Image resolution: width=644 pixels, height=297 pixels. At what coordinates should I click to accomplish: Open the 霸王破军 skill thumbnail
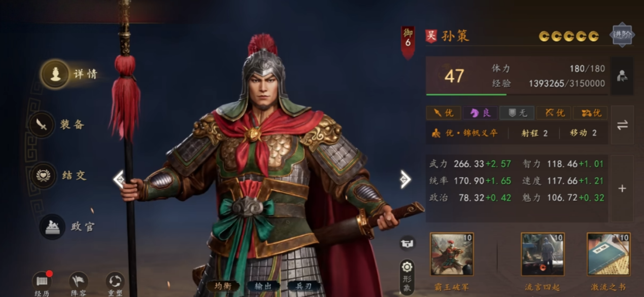[452, 254]
